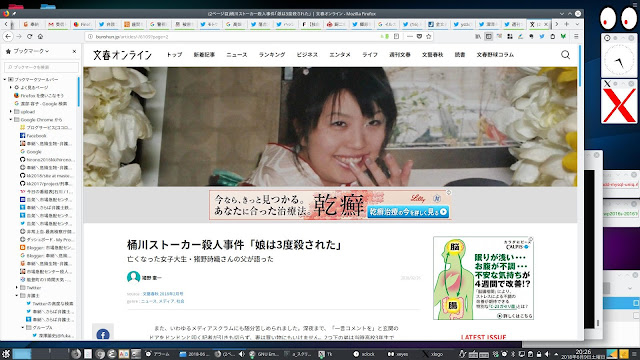Open the ニュース menu item
Image resolution: width=640 pixels, height=360 pixels.
coord(237,55)
